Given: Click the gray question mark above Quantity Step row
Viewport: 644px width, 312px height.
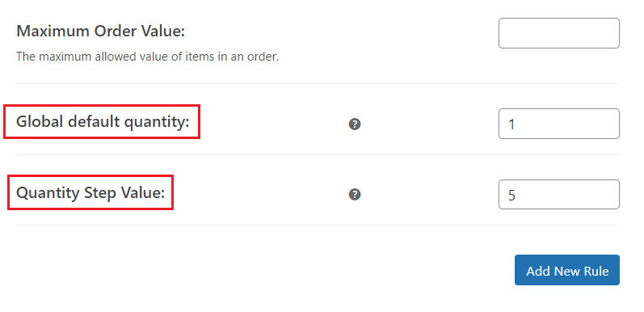Looking at the screenshot, I should 355,124.
